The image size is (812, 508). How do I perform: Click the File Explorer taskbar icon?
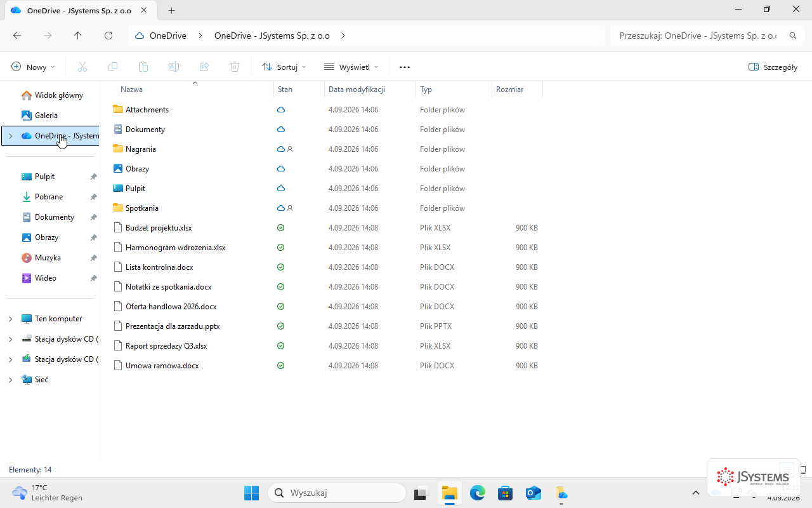coord(450,493)
